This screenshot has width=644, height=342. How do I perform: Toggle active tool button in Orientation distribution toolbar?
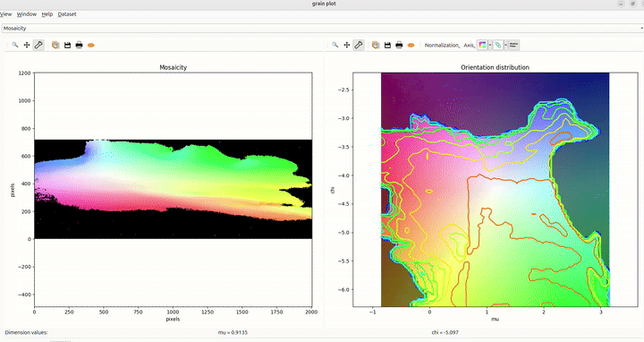[358, 45]
